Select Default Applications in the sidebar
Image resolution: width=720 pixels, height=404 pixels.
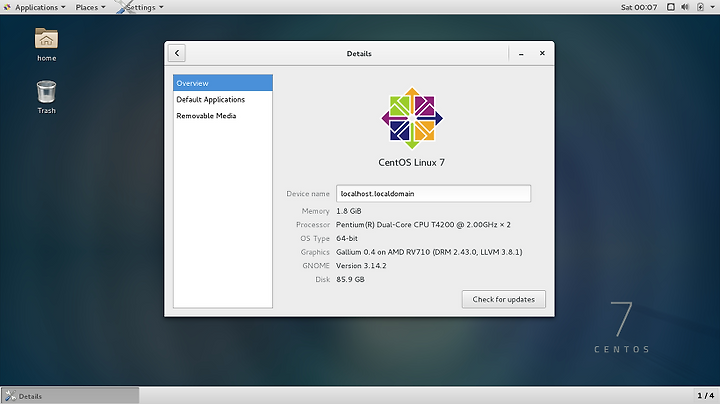pos(223,100)
